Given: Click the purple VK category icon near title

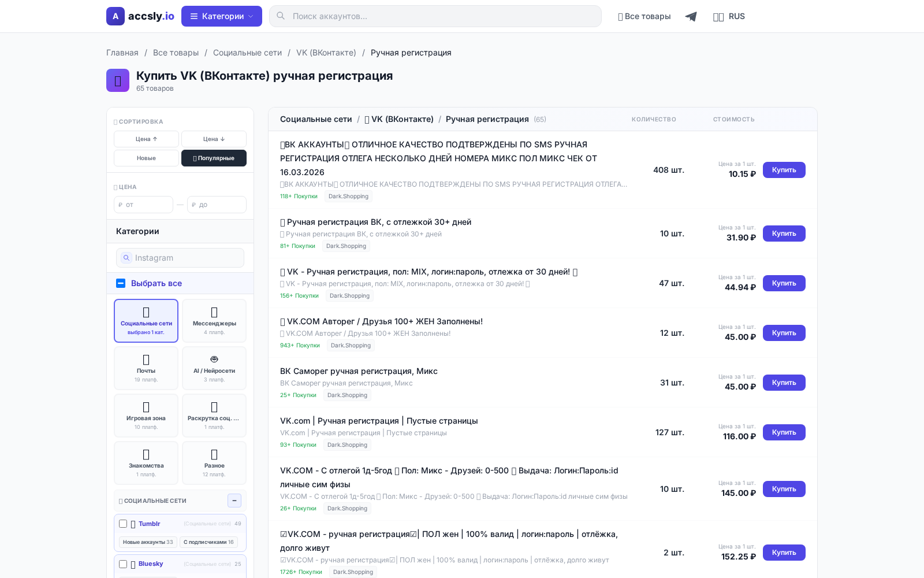Looking at the screenshot, I should tap(118, 80).
